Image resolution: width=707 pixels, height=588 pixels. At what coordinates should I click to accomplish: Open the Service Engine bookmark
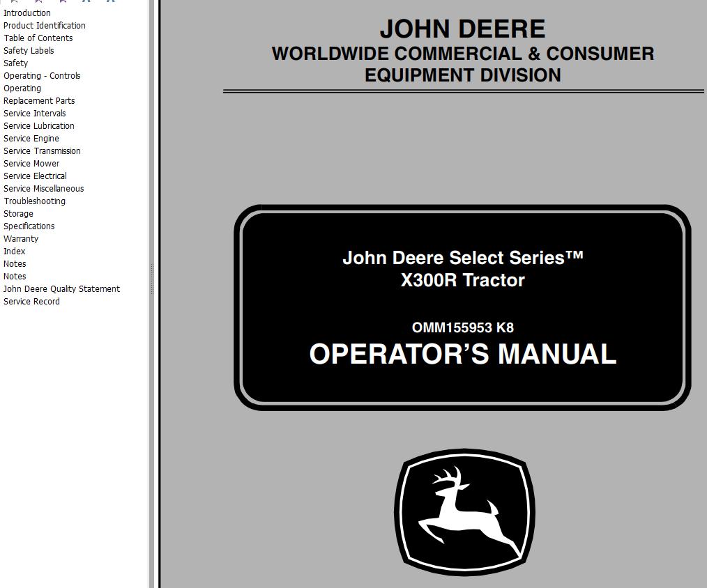pyautogui.click(x=31, y=138)
